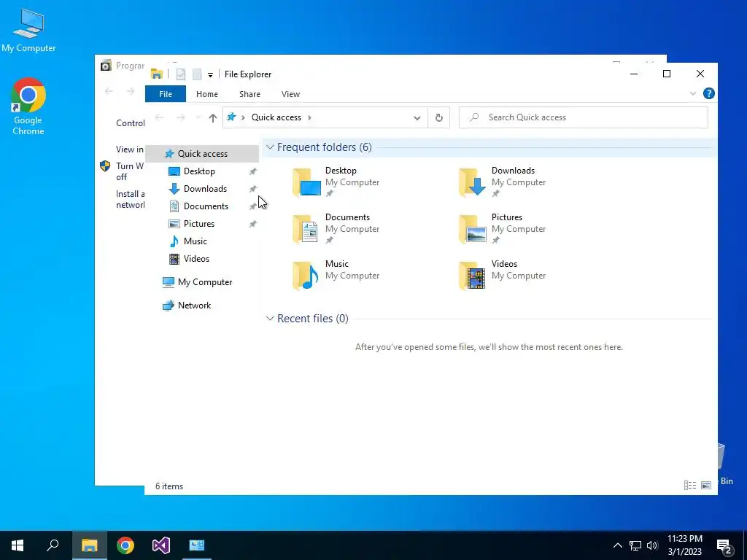747x560 pixels.
Task: Open the Downloads folder in Frequent folders
Action: point(502,182)
